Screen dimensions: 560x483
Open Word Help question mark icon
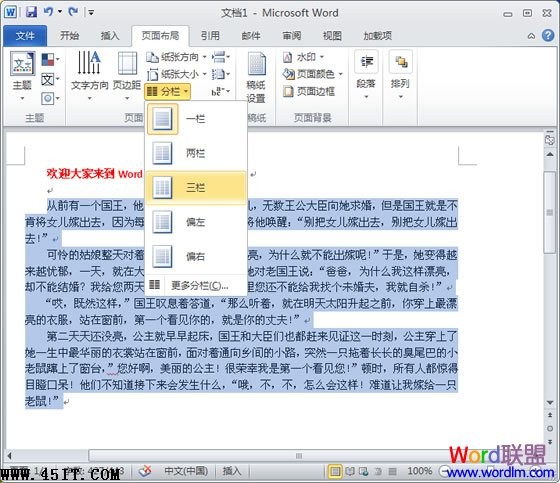pos(548,35)
